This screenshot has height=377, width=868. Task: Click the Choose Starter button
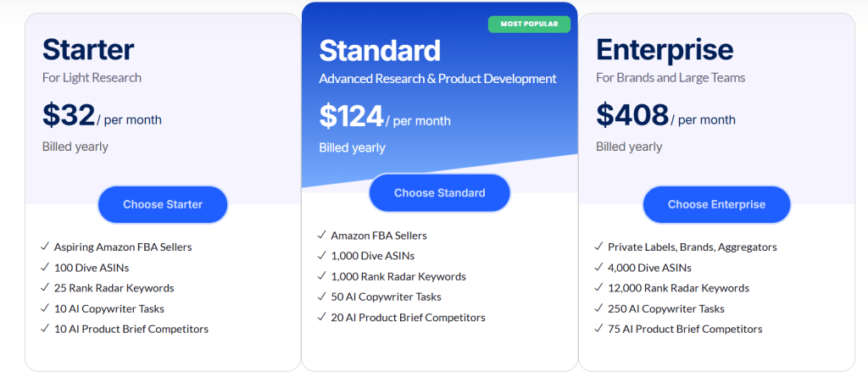coord(163,204)
